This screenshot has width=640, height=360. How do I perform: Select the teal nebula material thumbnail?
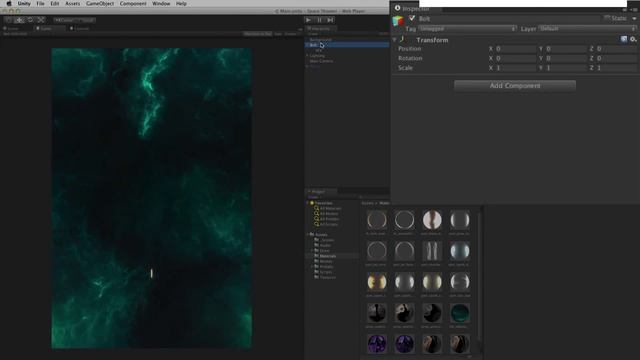coord(460,313)
